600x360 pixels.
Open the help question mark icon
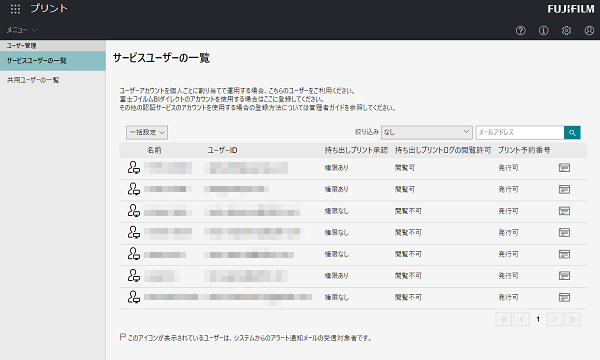(x=520, y=31)
